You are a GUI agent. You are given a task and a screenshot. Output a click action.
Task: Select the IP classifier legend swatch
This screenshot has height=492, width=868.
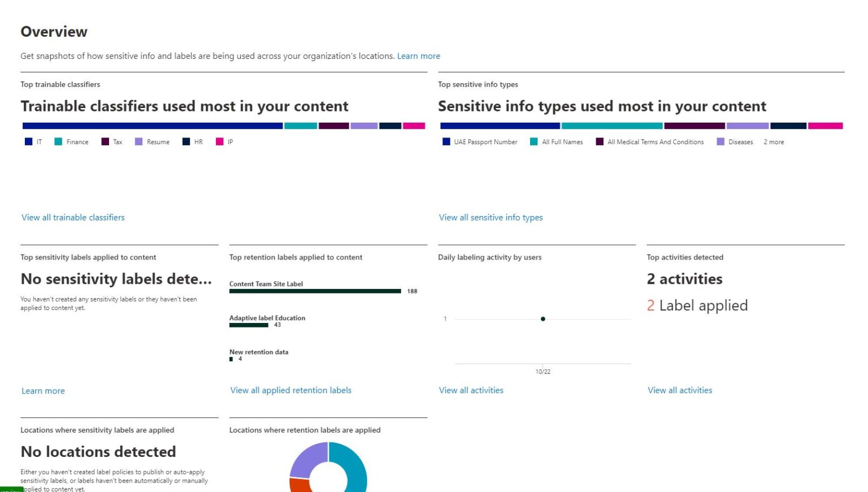coord(219,141)
